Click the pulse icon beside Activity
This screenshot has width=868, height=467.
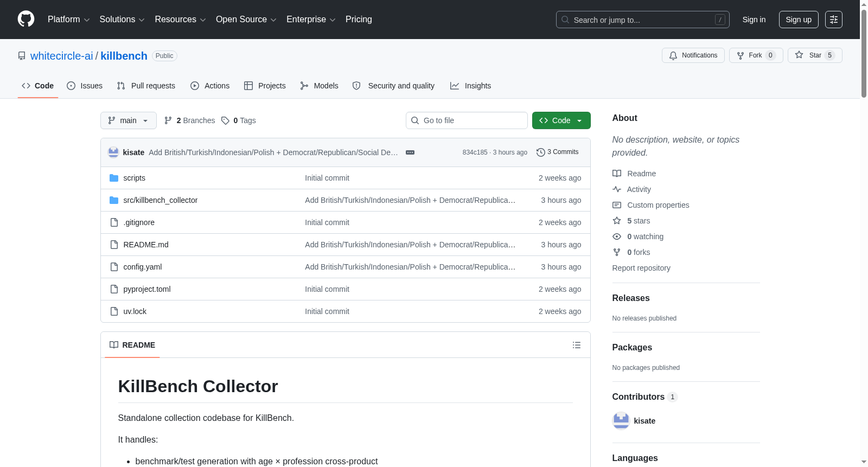(617, 189)
